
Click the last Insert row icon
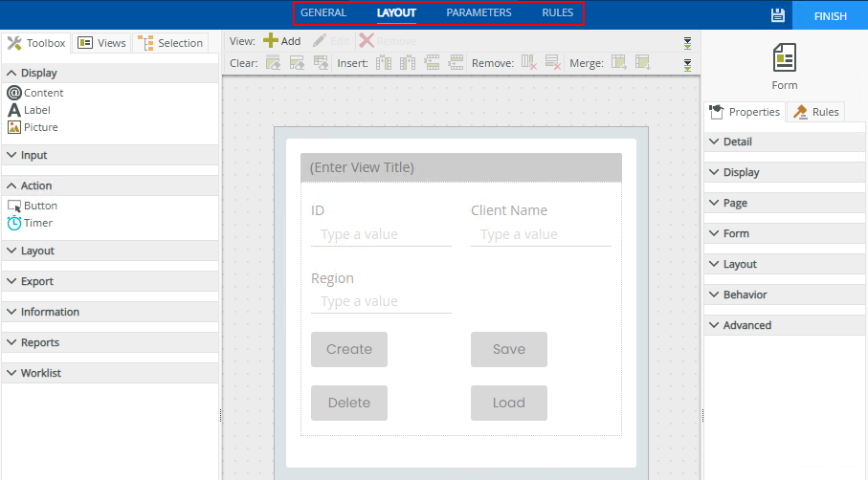coord(456,63)
